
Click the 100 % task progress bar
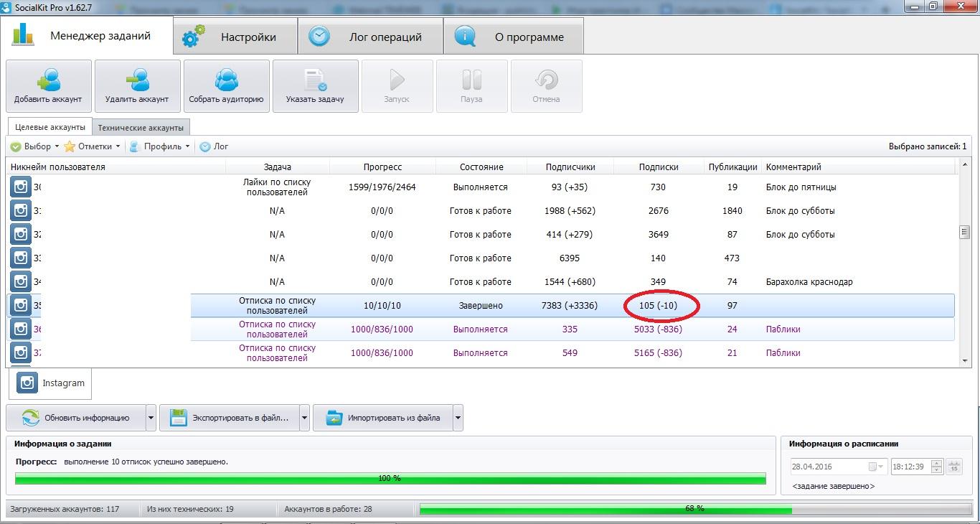[390, 478]
